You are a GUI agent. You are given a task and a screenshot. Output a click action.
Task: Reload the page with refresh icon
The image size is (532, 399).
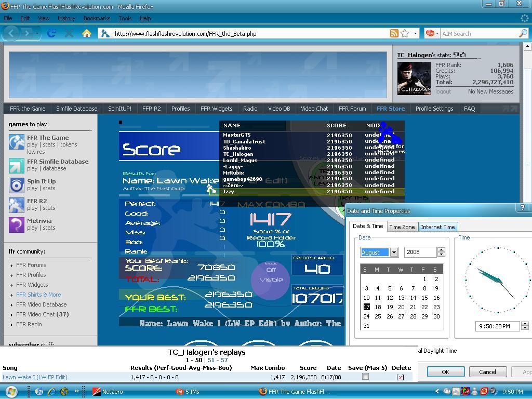[x=51, y=33]
